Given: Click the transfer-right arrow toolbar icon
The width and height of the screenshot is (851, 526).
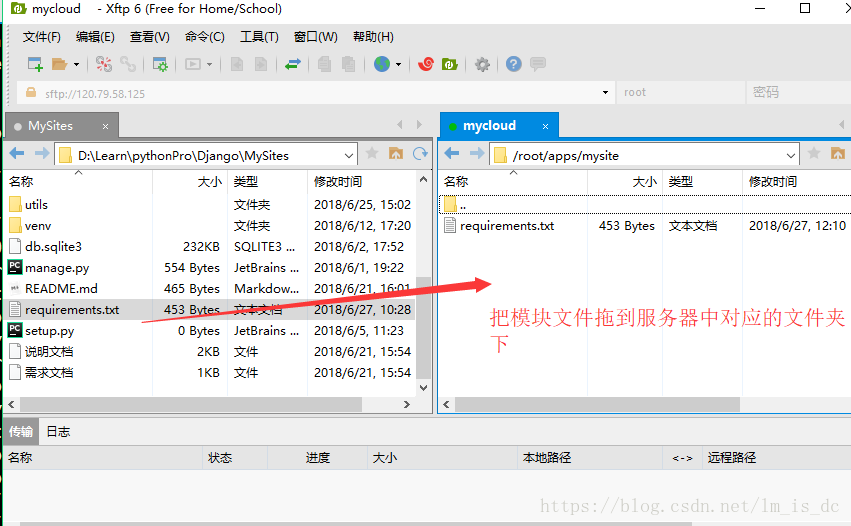Looking at the screenshot, I should click(x=261, y=64).
